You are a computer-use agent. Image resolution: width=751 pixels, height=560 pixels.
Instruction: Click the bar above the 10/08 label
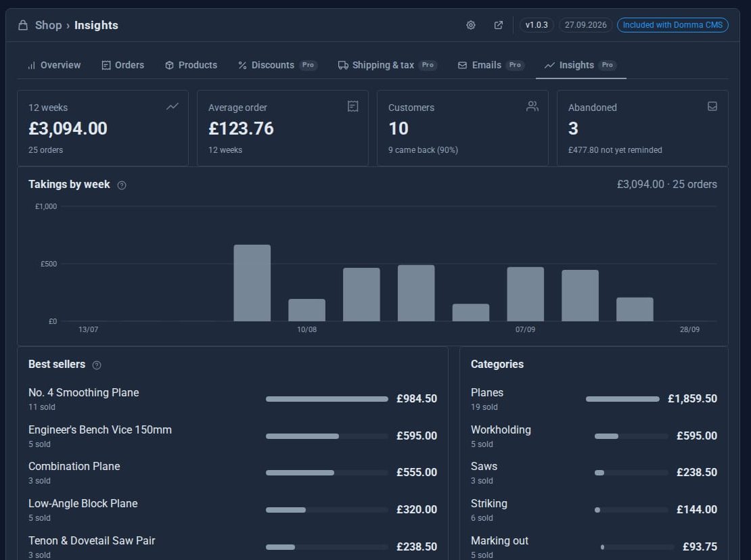306,310
